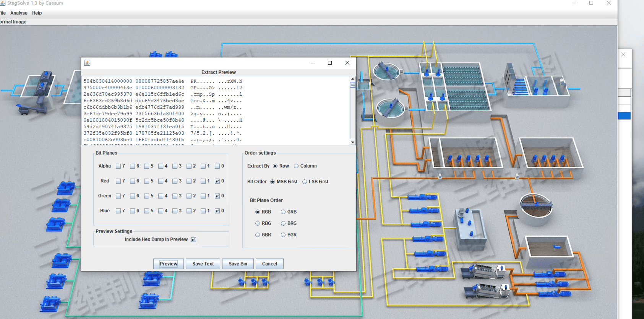Click the Save Text button
This screenshot has width=644, height=319.
(x=203, y=264)
